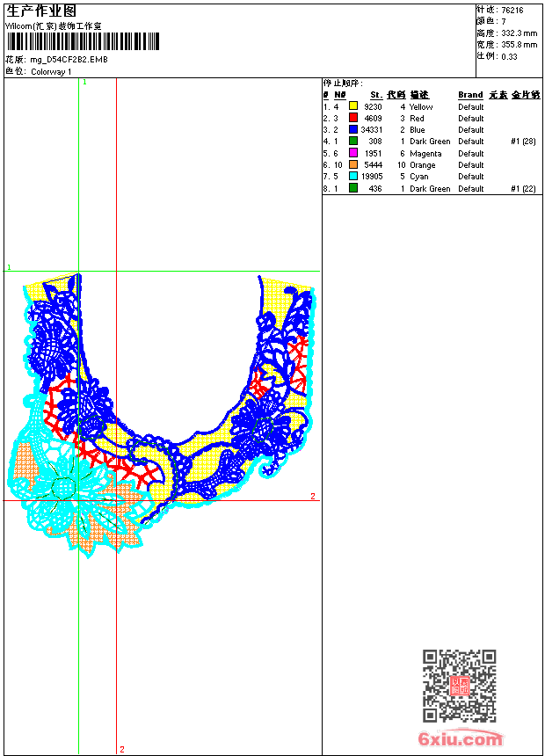This screenshot has width=545, height=756.
Task: Click the Dark Green swatch in row 8
Action: point(353,188)
